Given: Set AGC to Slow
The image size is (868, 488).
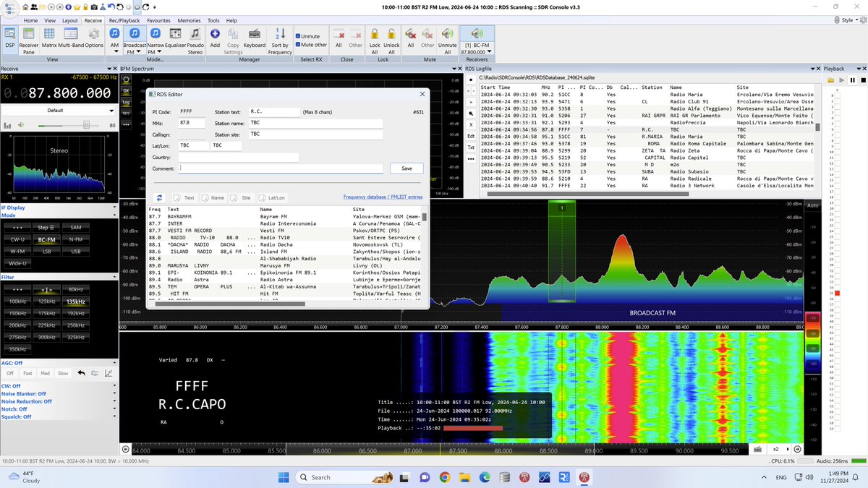Looking at the screenshot, I should pos(63,373).
